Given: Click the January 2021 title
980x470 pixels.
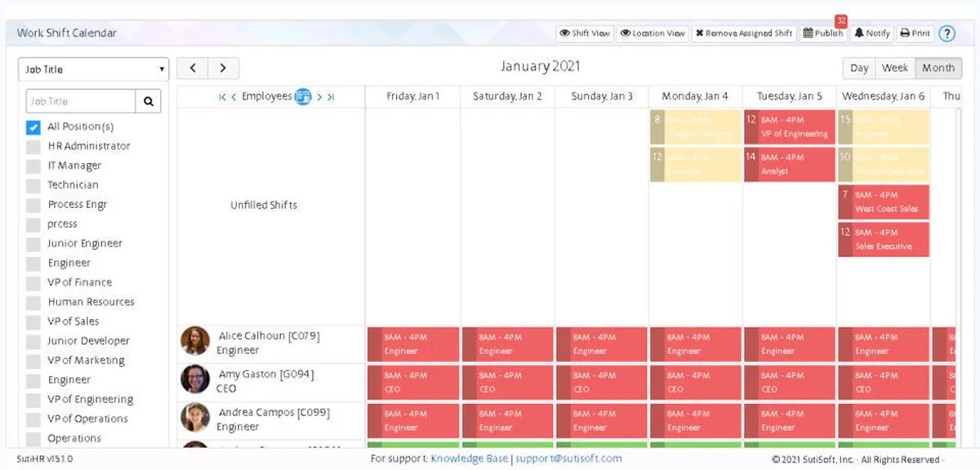Looking at the screenshot, I should 541,66.
